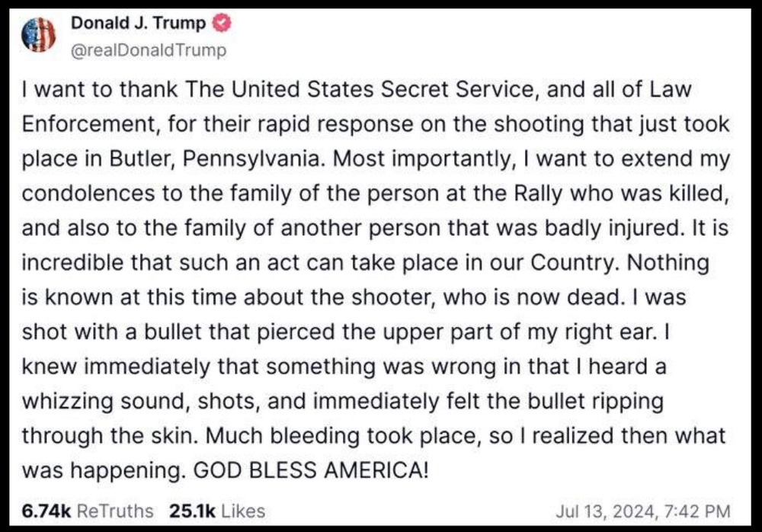The height and width of the screenshot is (532, 762).
Task: Open the Jul 13, 2024 timestamp
Action: [x=607, y=511]
